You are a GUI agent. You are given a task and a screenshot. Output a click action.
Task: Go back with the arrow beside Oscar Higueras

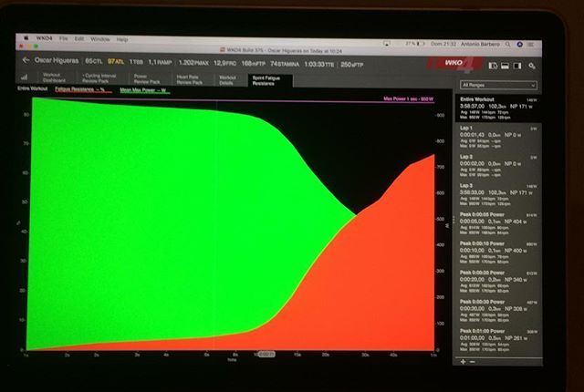click(x=26, y=60)
